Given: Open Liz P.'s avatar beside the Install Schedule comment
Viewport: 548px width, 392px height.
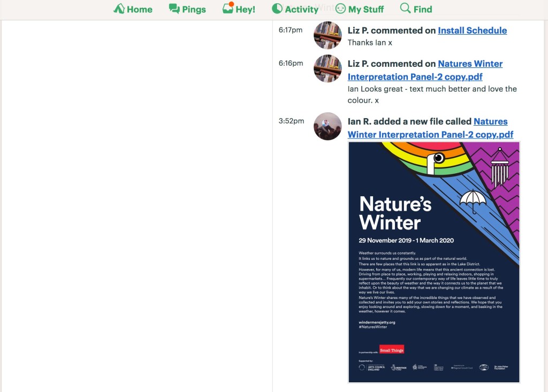Looking at the screenshot, I should [328, 35].
